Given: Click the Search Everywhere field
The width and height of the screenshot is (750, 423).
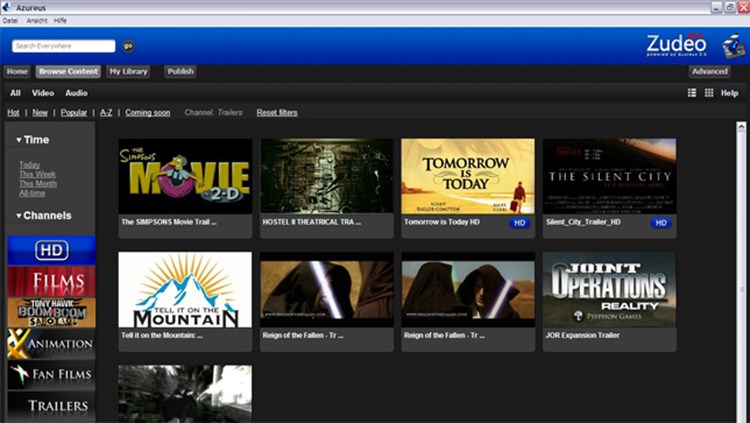Looking at the screenshot, I should pyautogui.click(x=64, y=46).
